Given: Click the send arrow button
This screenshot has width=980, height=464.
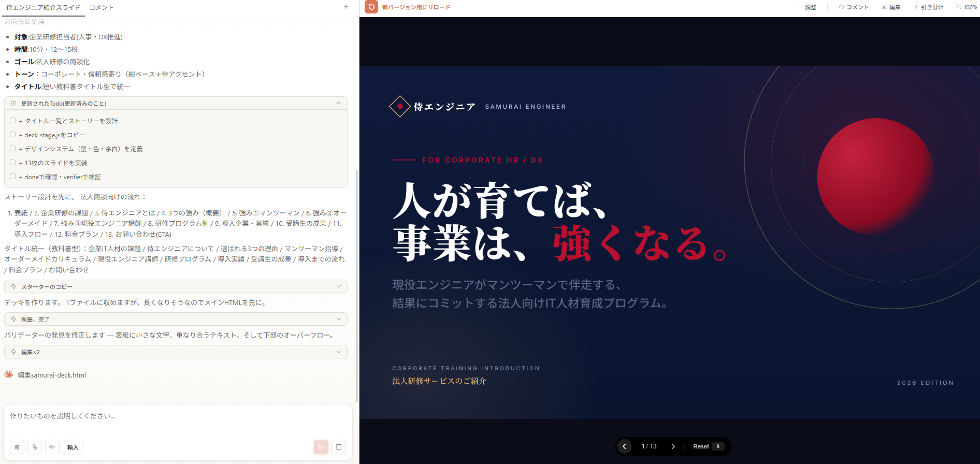Looking at the screenshot, I should coord(321,447).
